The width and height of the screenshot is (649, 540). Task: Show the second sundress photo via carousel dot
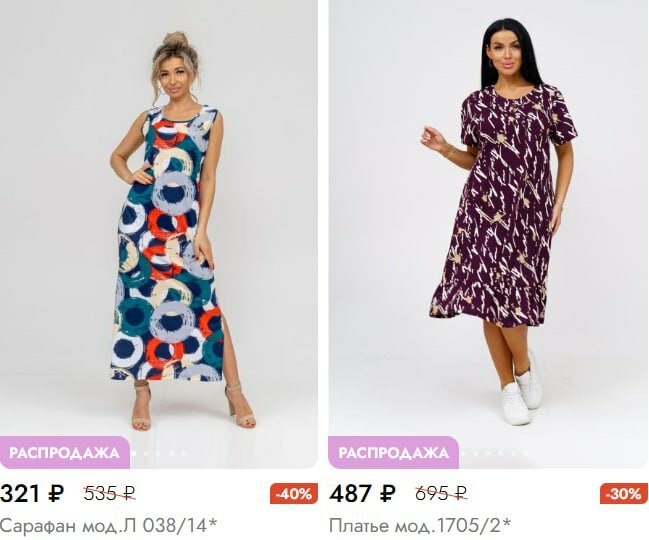[146, 454]
